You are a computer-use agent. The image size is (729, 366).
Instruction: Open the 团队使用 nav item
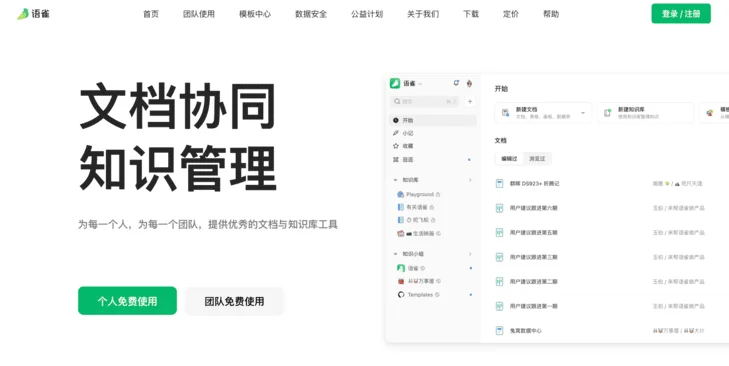pyautogui.click(x=199, y=14)
